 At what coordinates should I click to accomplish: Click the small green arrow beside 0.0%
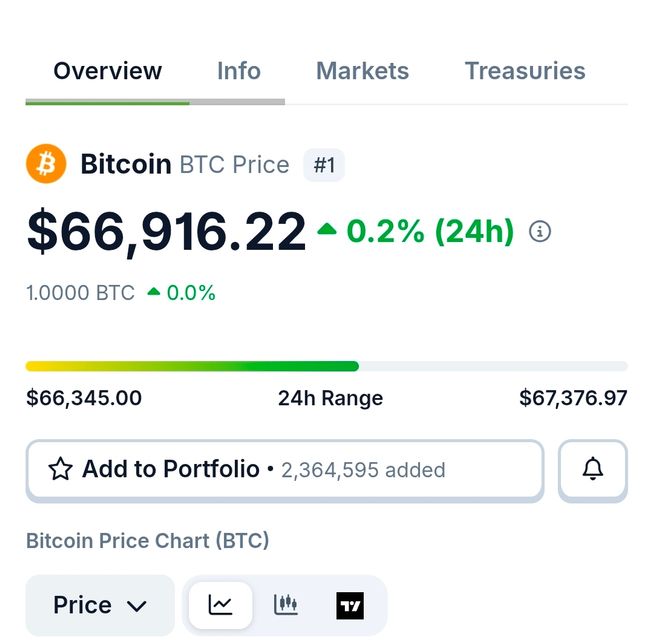(154, 293)
